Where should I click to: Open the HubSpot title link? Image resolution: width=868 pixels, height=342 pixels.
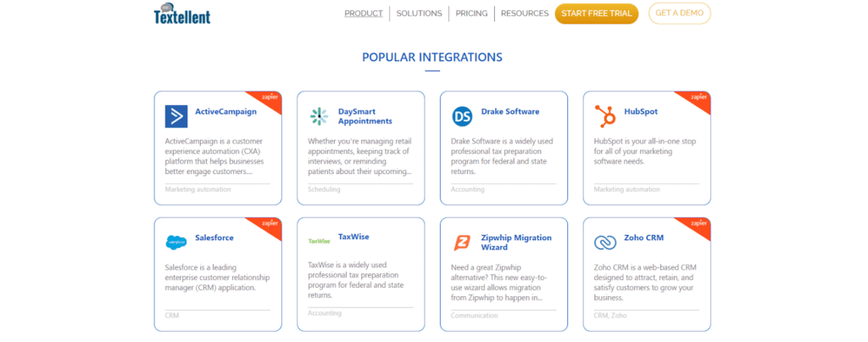pyautogui.click(x=641, y=111)
